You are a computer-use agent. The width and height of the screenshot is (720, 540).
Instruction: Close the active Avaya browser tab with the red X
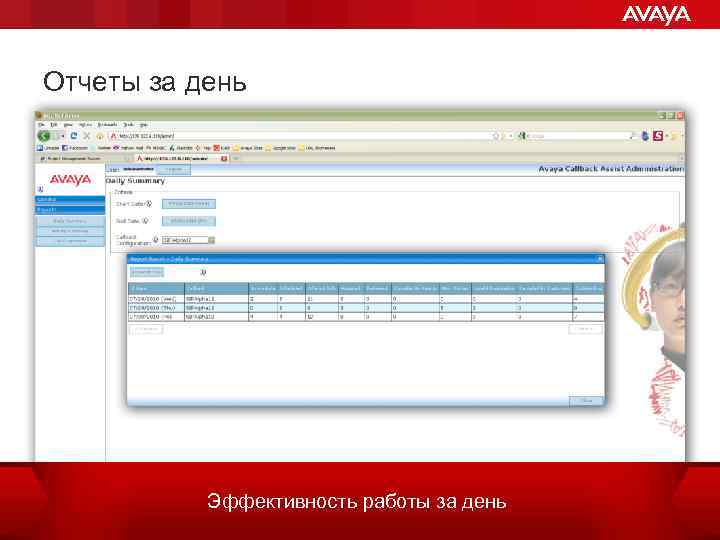pos(224,158)
